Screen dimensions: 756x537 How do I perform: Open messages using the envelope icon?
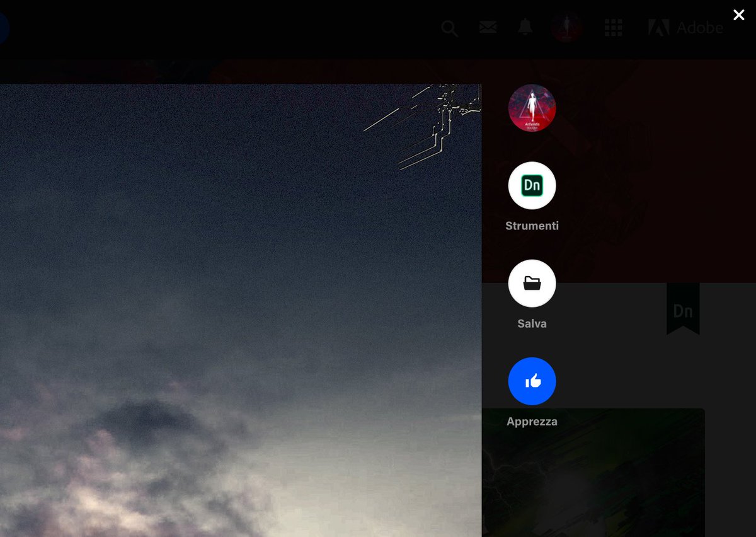click(488, 27)
